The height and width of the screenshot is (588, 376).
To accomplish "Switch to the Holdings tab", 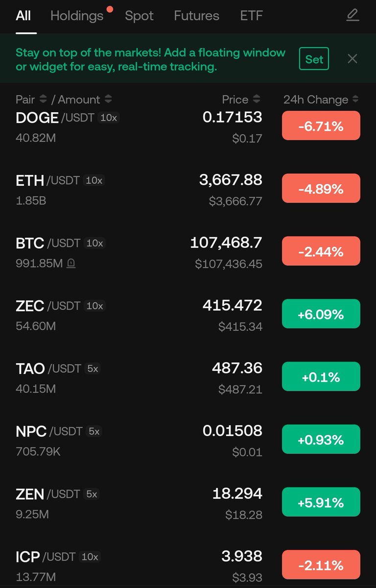I will (x=77, y=16).
